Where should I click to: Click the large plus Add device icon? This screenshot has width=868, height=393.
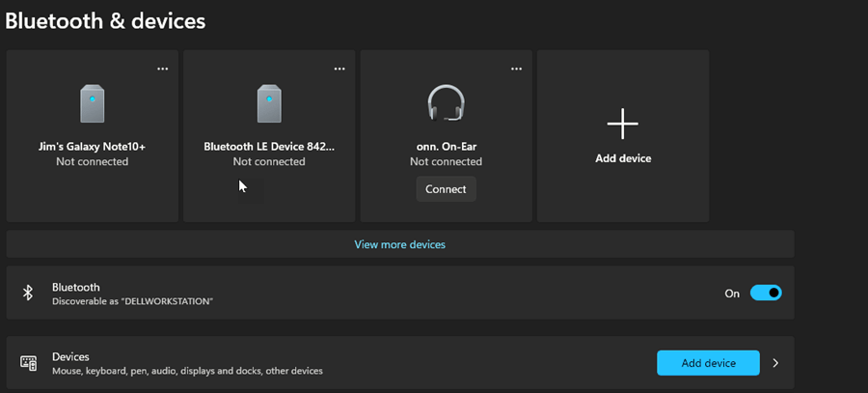pos(623,124)
